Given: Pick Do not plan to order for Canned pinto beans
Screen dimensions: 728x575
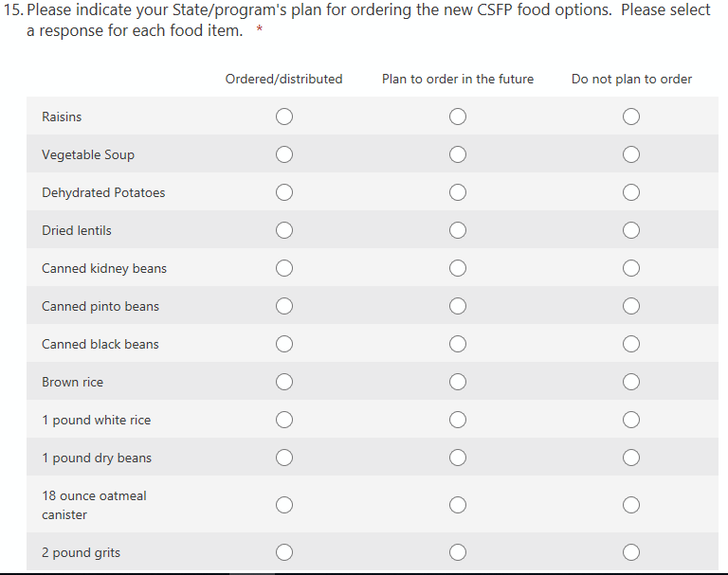Looking at the screenshot, I should click(631, 306).
